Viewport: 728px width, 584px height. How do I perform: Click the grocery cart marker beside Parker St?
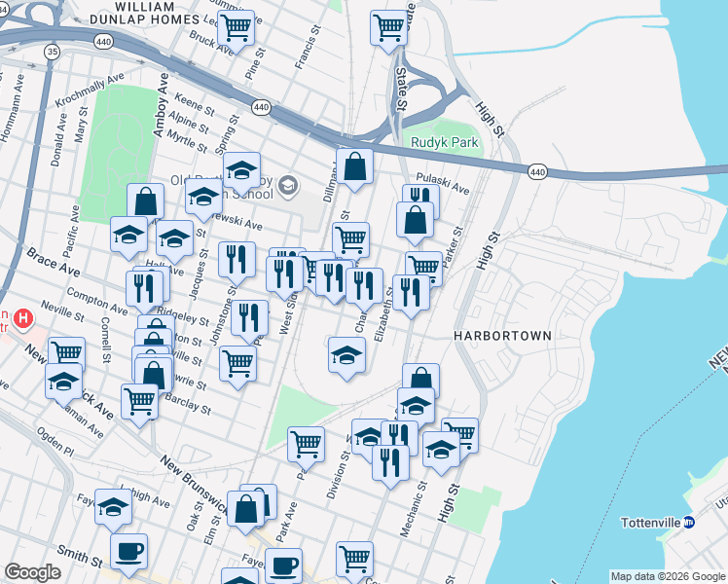[x=425, y=267]
